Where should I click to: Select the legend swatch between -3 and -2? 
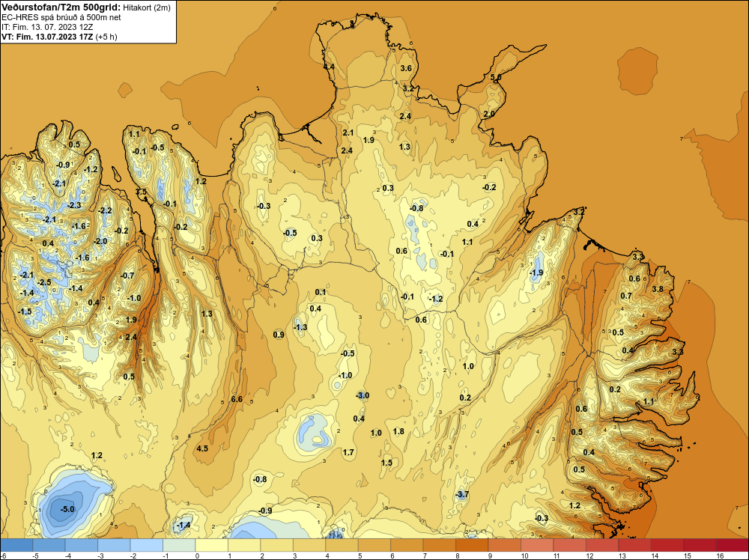point(114,545)
